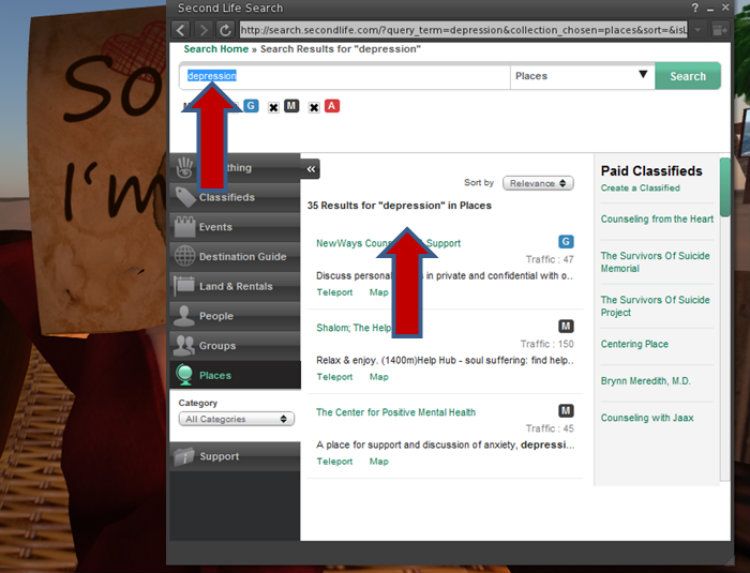Viewport: 750px width, 573px height.
Task: Click the Everything hand icon
Action: [x=185, y=167]
